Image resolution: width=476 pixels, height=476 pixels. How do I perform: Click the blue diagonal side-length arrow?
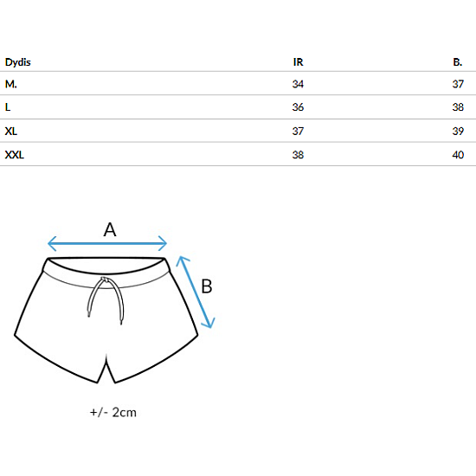tap(196, 292)
